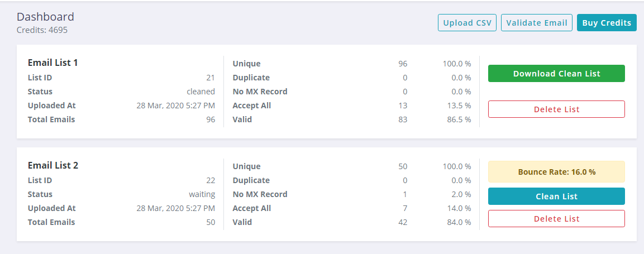Click the 'waiting' status of List 2
The width and height of the screenshot is (644, 254).
click(x=202, y=194)
